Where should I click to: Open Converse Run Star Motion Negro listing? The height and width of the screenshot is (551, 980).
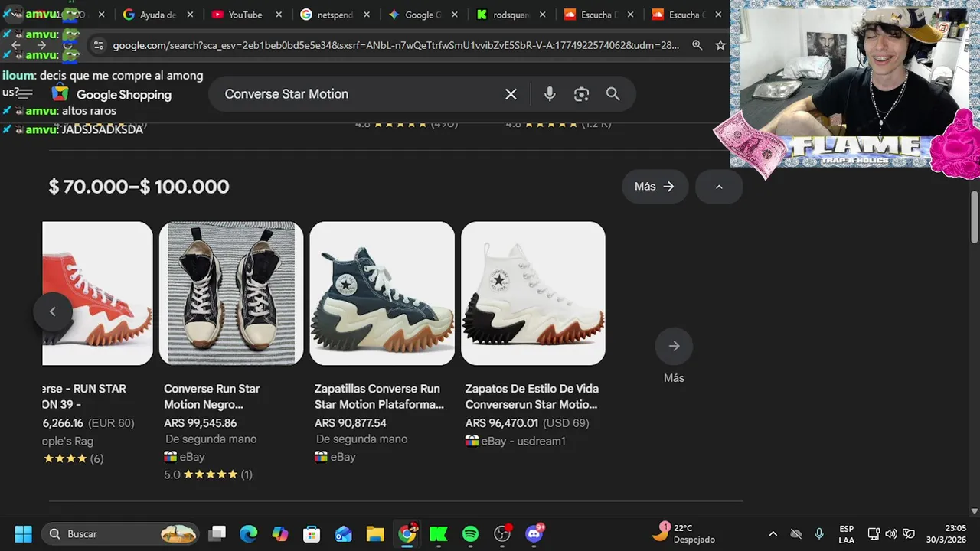212,396
